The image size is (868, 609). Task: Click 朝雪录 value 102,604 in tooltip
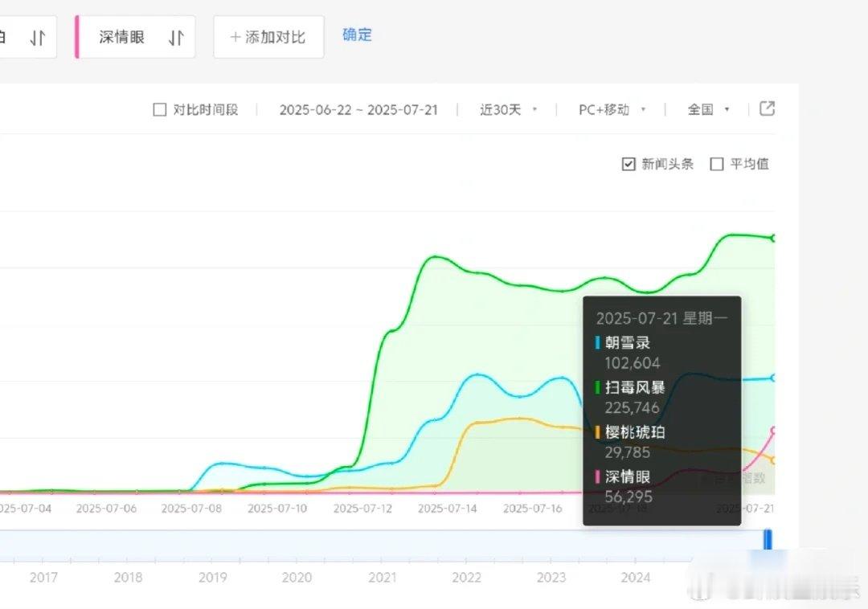[x=633, y=363]
